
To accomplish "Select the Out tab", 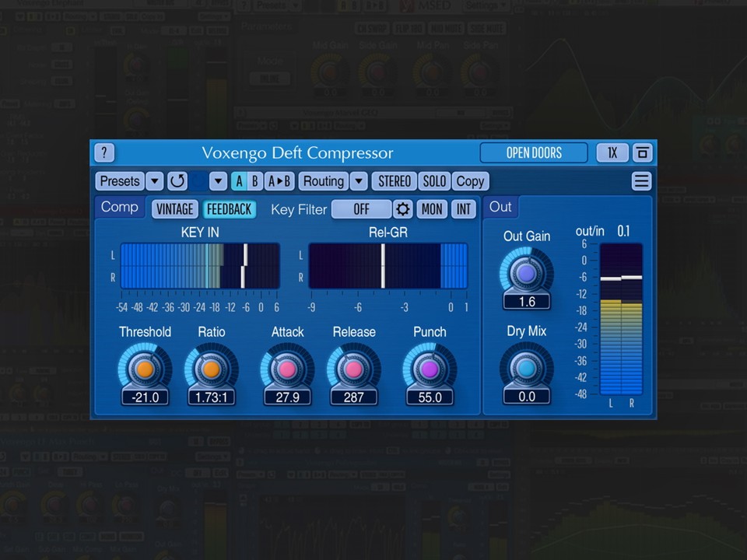I will pyautogui.click(x=500, y=207).
